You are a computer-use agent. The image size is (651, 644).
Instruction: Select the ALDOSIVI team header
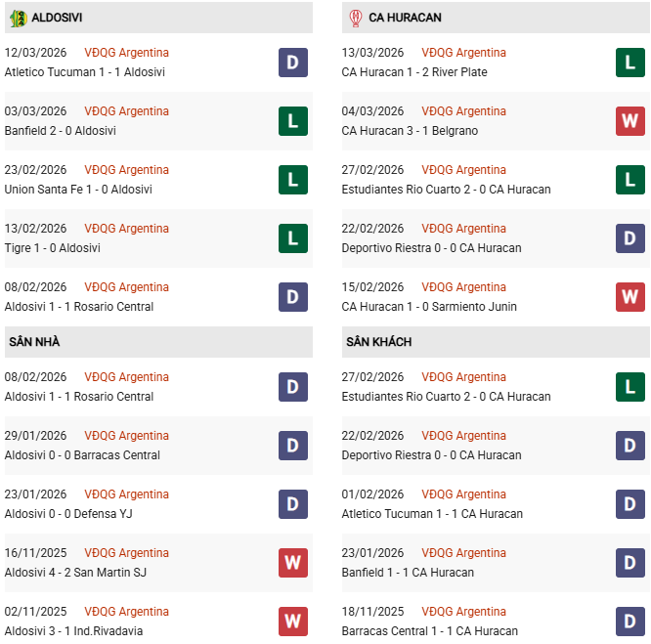57,18
